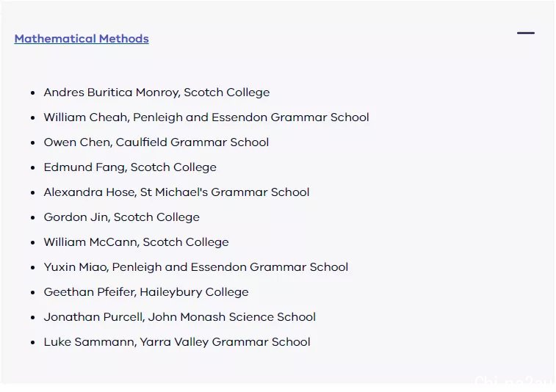Open the Mathematical Methods heading link
Image resolution: width=556 pixels, height=392 pixels.
82,39
